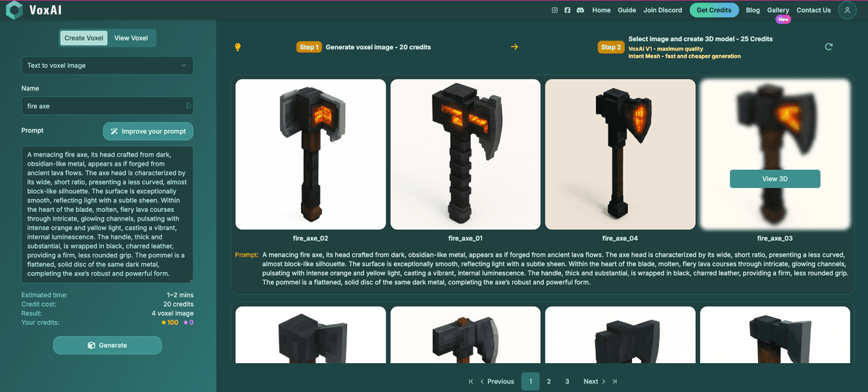The image size is (868, 392).
Task: Open the Instagram icon link
Action: [555, 10]
